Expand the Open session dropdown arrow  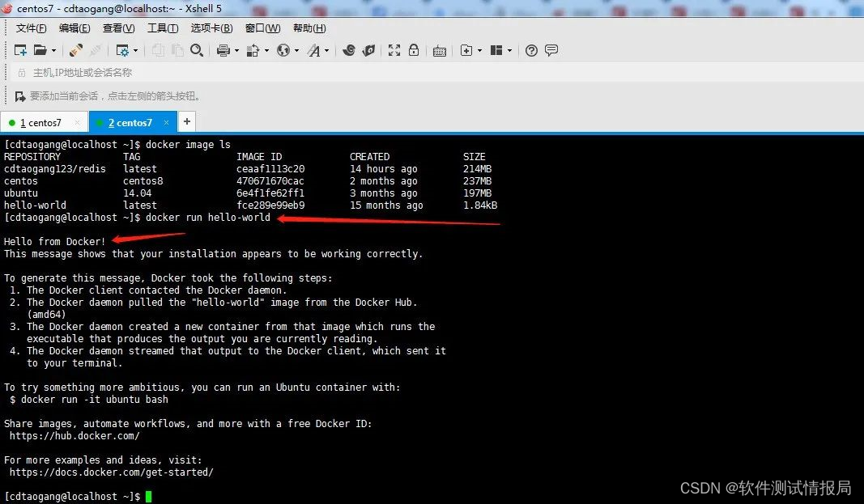pyautogui.click(x=53, y=51)
